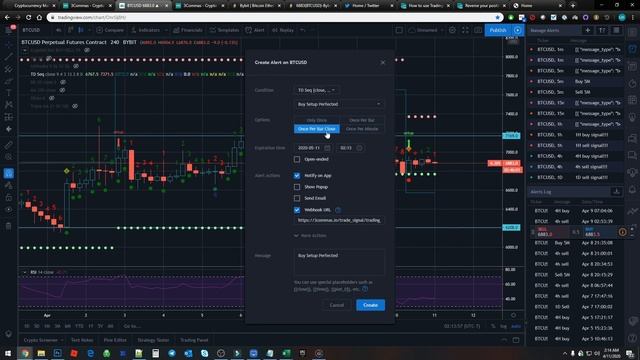Viewport: 640px width, 360px height.
Task: Select the BTCUSD 5m Sell 5M alert
Action: tap(575, 92)
